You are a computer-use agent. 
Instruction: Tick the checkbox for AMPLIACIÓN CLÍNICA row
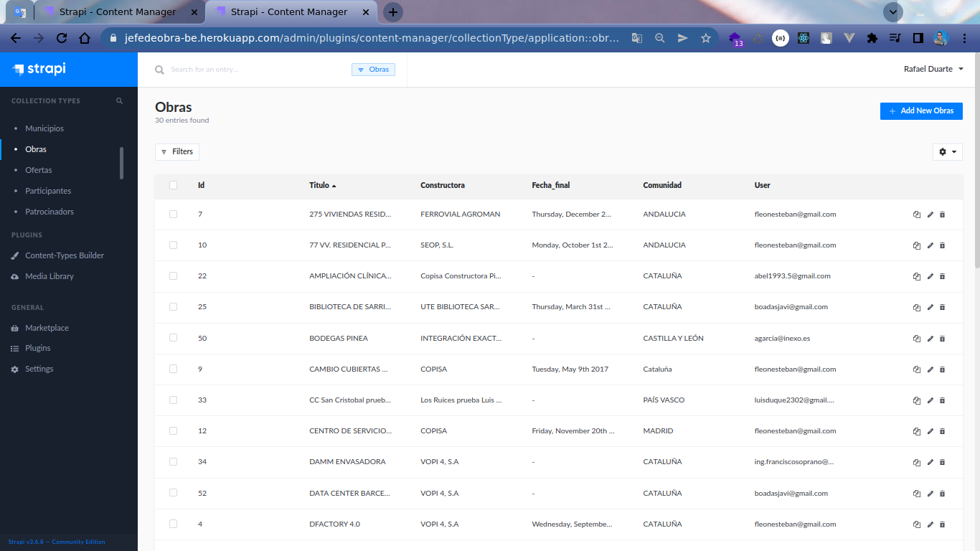click(173, 275)
